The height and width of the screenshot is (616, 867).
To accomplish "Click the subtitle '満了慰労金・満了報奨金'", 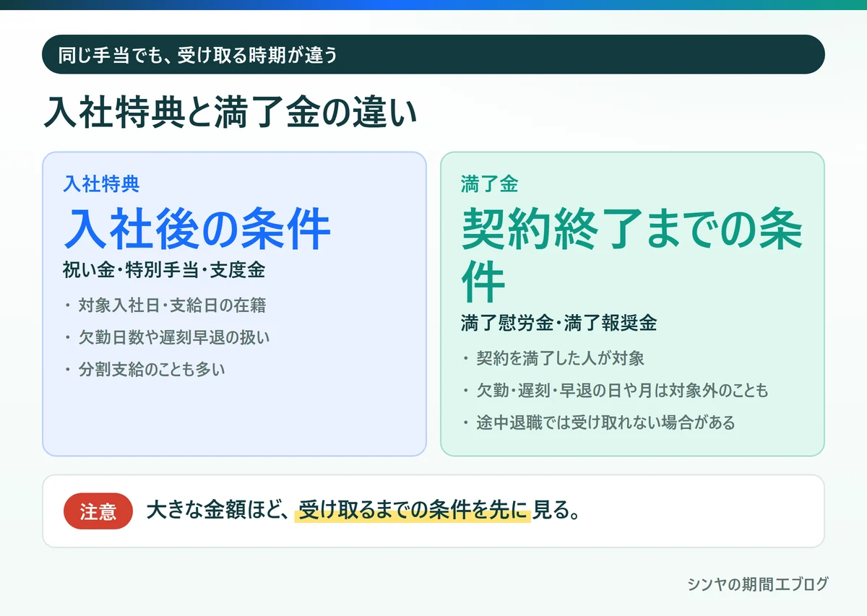I will (558, 324).
